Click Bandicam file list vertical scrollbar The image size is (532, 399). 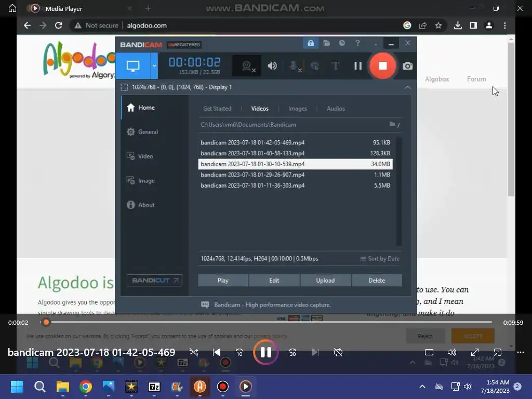(399, 191)
